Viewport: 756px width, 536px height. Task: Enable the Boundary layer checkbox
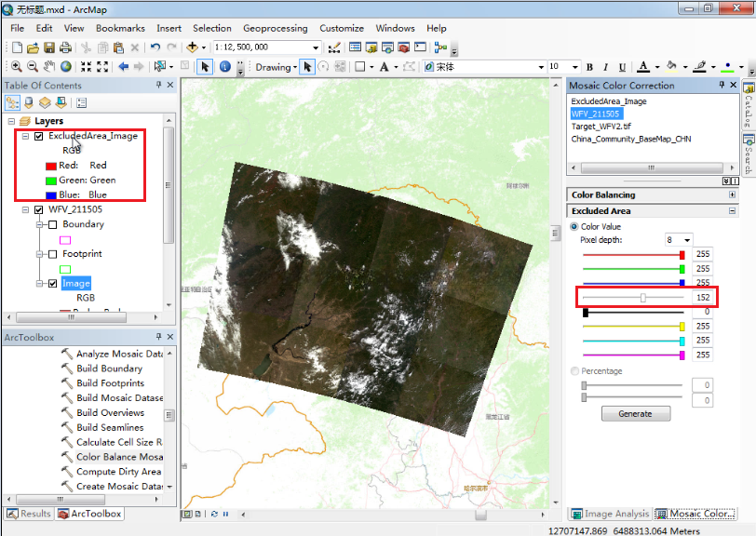pyautogui.click(x=52, y=225)
